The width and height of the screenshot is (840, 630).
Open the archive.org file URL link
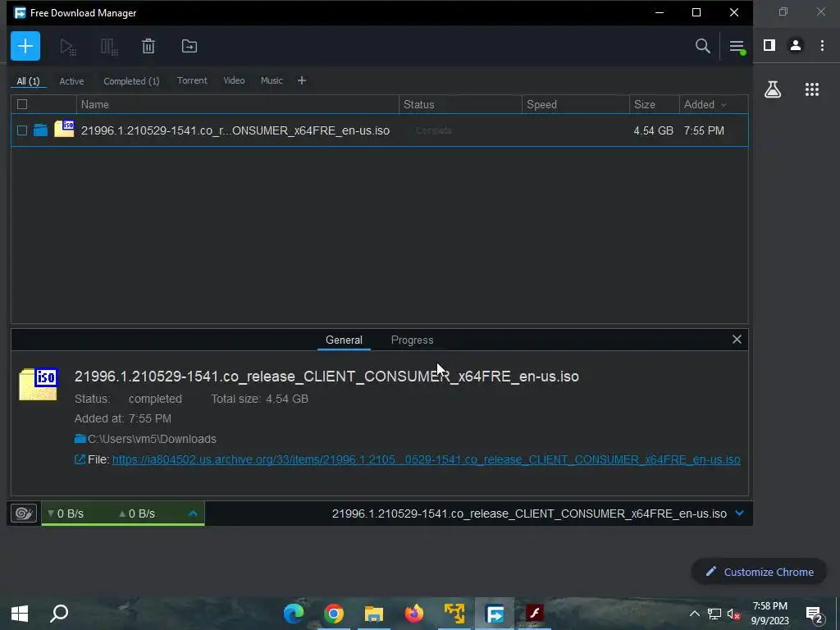[427, 459]
